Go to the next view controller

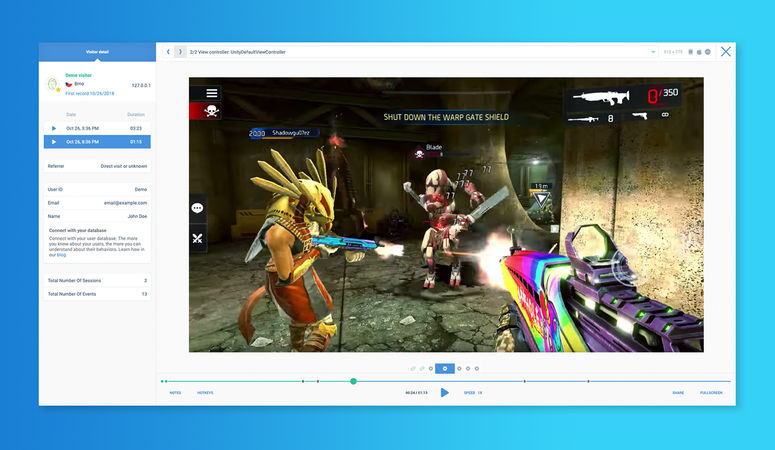click(180, 51)
